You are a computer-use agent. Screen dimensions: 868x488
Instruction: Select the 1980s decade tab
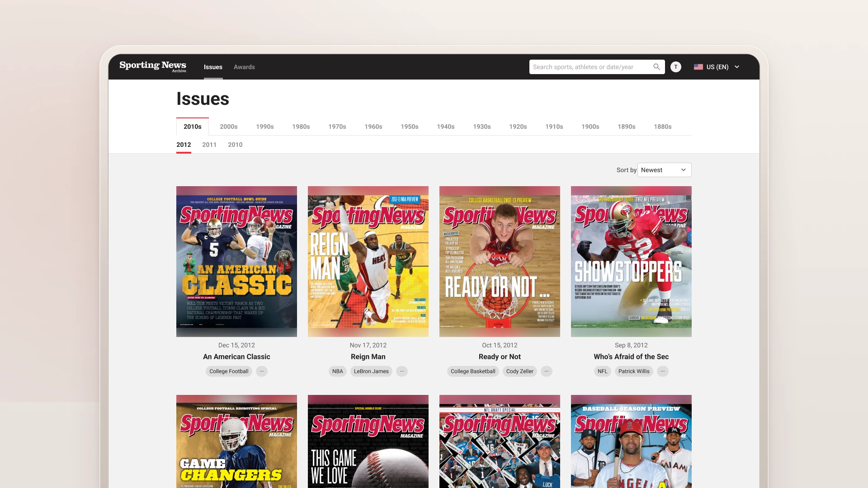point(301,127)
